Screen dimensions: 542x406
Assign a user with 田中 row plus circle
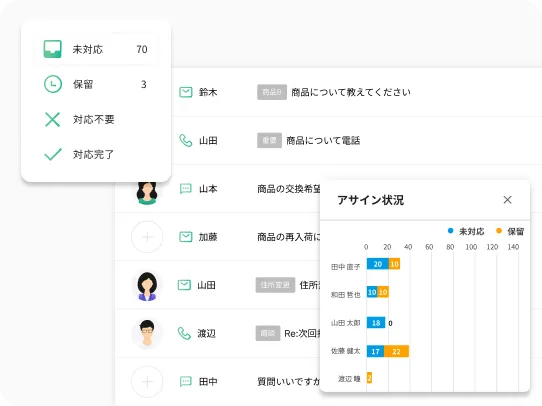coord(147,382)
